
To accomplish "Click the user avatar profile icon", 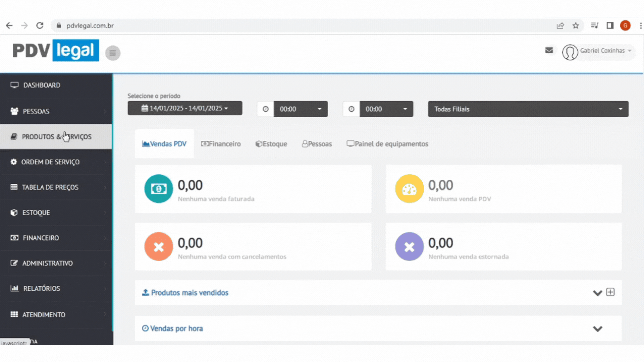I will coord(570,52).
